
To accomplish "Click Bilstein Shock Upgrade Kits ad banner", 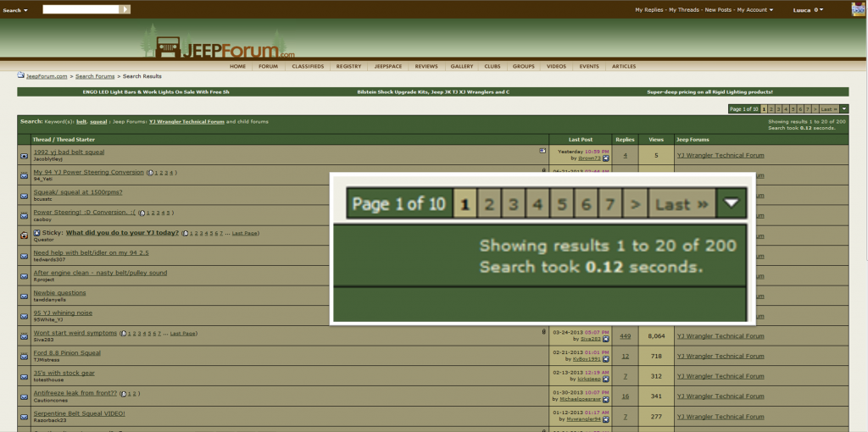I will 433,91.
